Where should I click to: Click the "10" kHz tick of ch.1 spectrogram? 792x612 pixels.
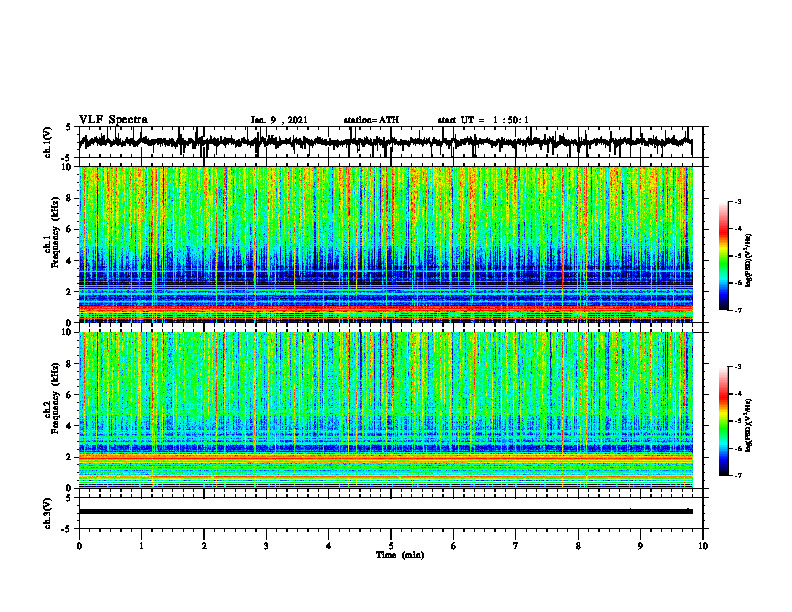pos(68,167)
